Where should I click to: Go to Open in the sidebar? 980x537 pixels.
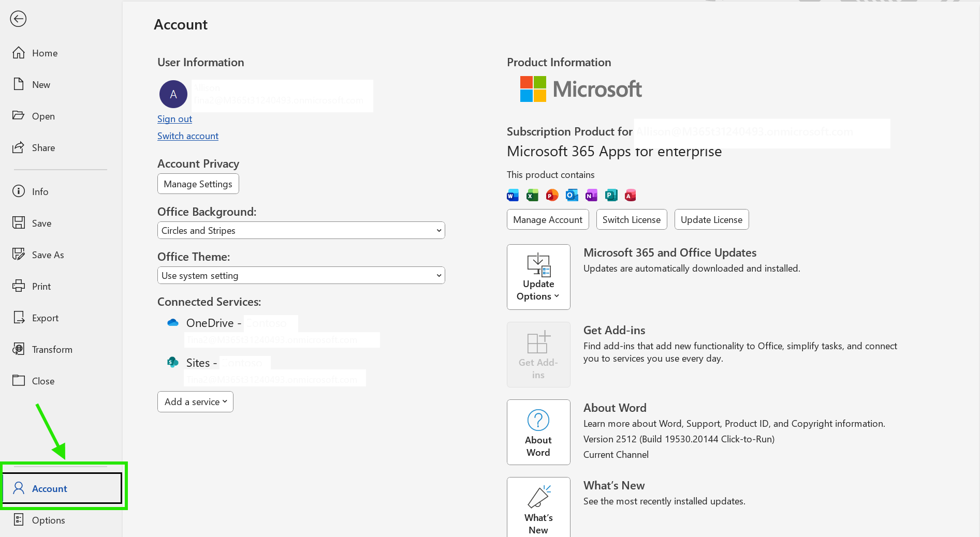[x=61, y=116]
